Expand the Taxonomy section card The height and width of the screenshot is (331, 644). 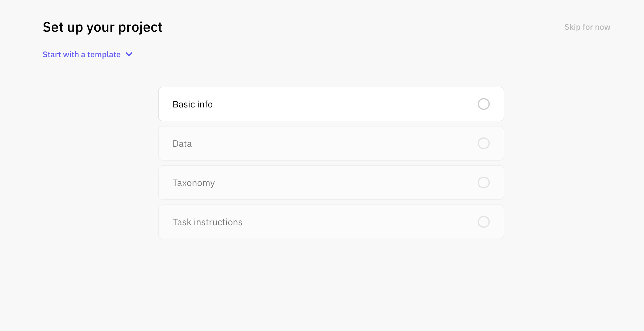[x=331, y=183]
